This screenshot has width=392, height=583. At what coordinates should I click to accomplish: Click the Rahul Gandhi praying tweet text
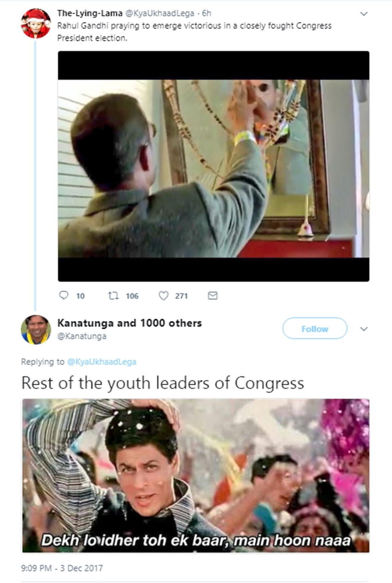tap(194, 31)
